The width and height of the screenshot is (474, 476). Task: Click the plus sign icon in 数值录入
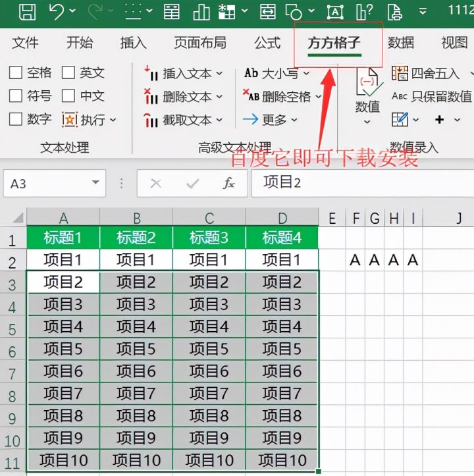[x=439, y=120]
